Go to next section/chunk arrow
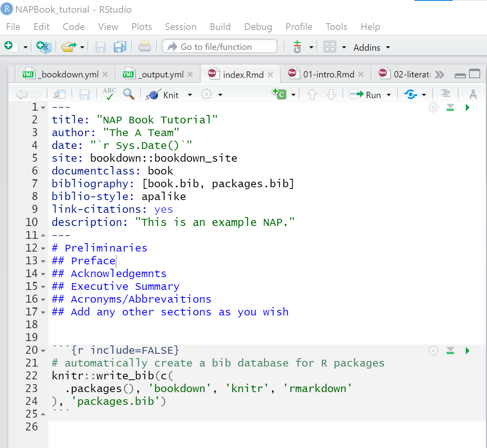Viewport: 487px width, 448px height. [331, 95]
